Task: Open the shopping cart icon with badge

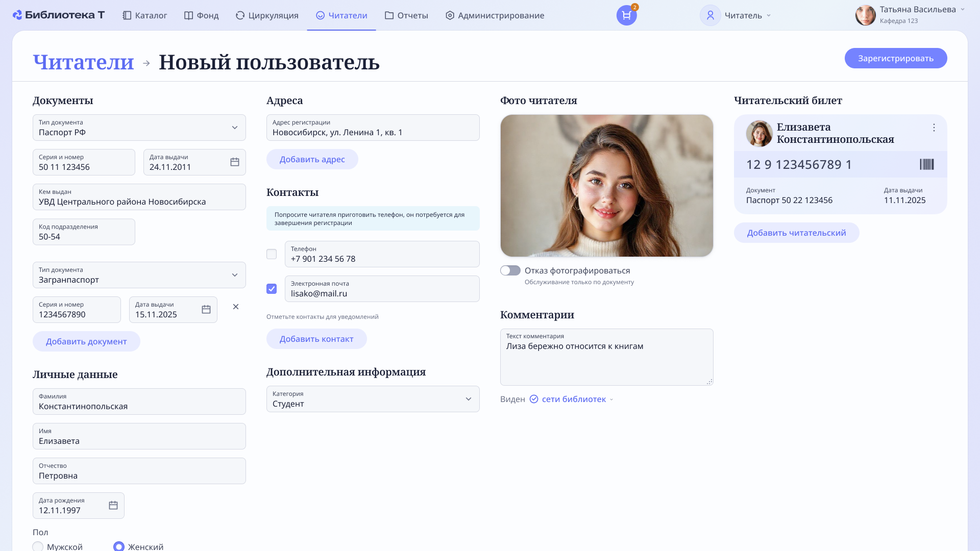Action: point(626,15)
